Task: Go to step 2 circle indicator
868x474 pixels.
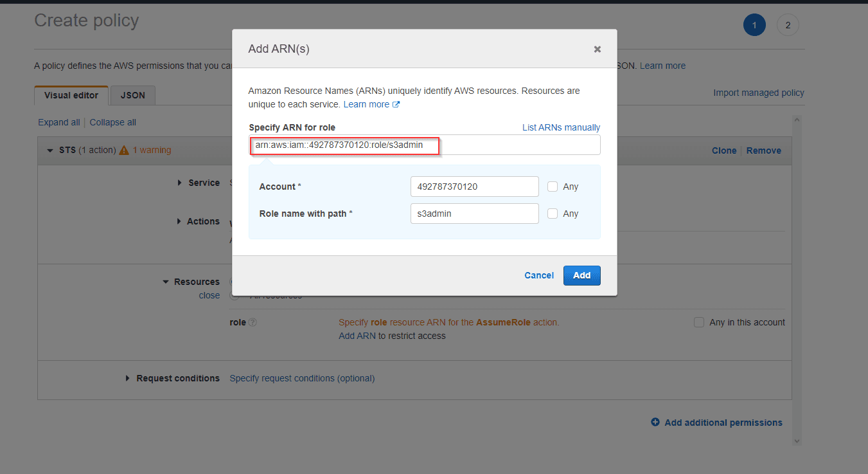Action: click(787, 25)
